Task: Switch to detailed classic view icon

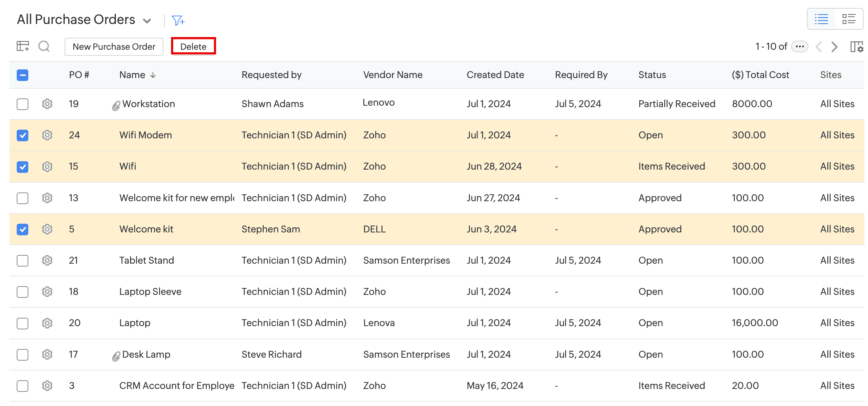Action: [849, 19]
